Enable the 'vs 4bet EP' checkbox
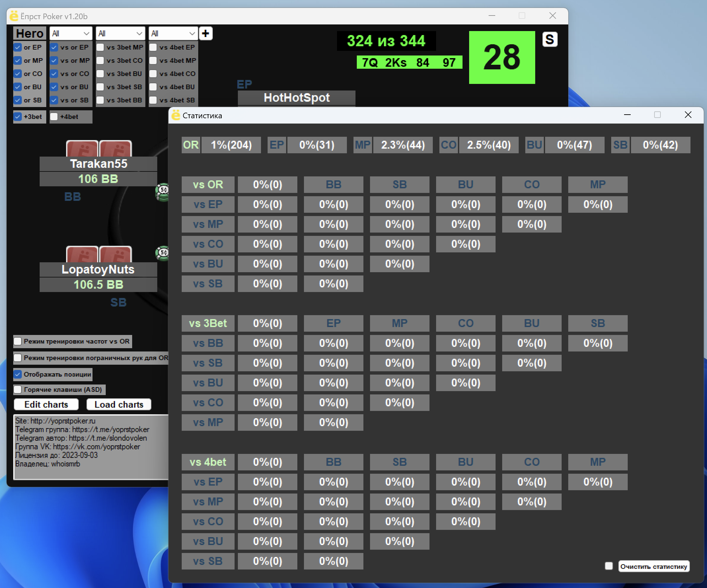The width and height of the screenshot is (707, 588). click(153, 47)
